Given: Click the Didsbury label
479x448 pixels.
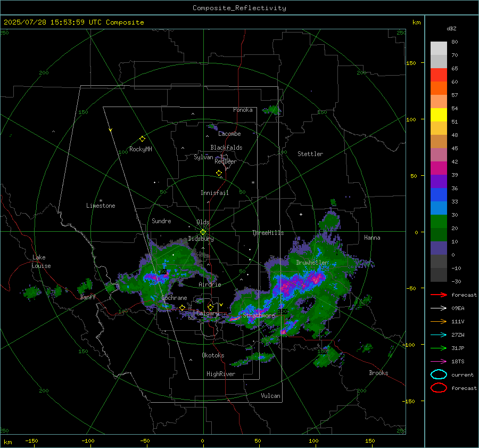Looking at the screenshot, I should pyautogui.click(x=201, y=239).
